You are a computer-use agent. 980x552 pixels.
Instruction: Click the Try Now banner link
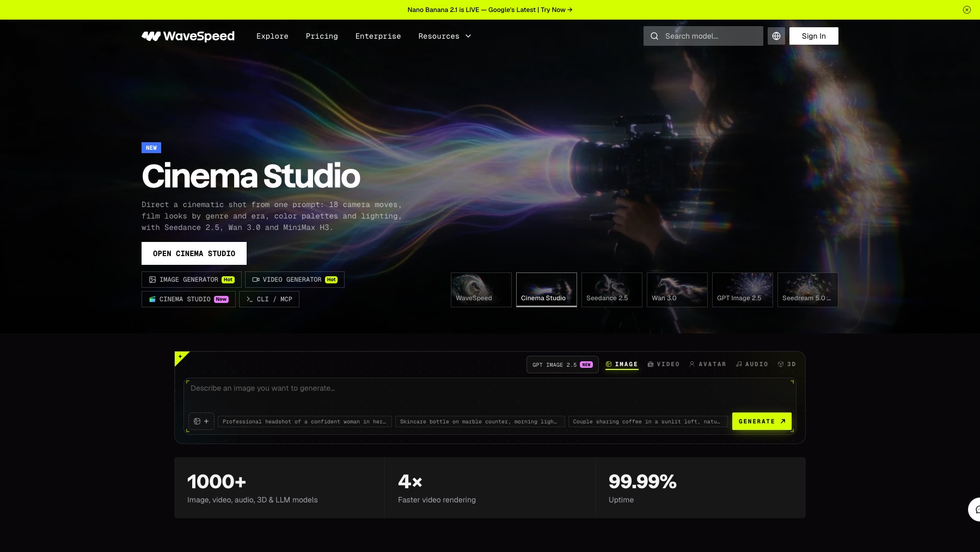tap(556, 10)
